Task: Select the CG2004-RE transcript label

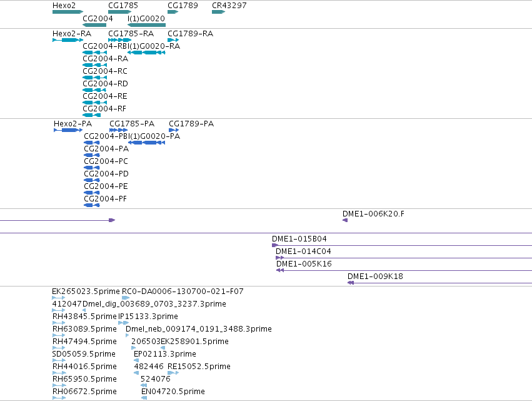Action: [x=105, y=96]
